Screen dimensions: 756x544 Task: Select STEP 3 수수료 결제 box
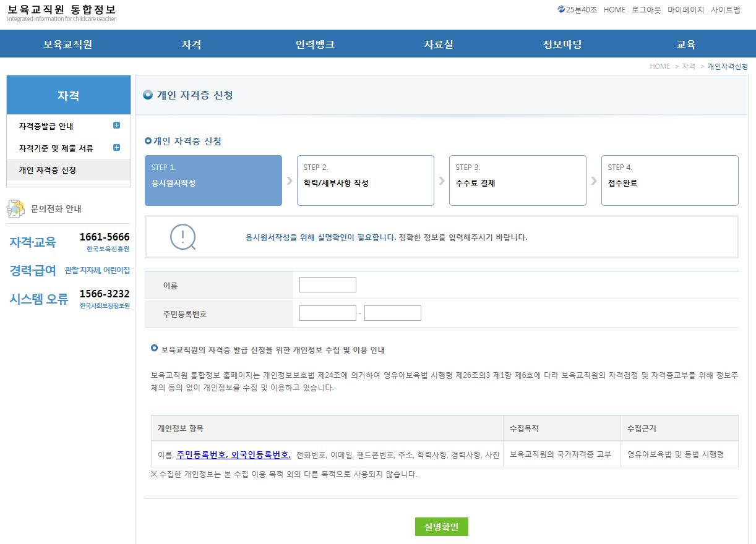(518, 181)
